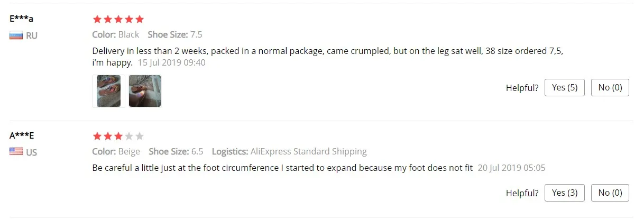The image size is (644, 219).
Task: Vote Yes (3) on A***E's review
Action: (x=564, y=193)
